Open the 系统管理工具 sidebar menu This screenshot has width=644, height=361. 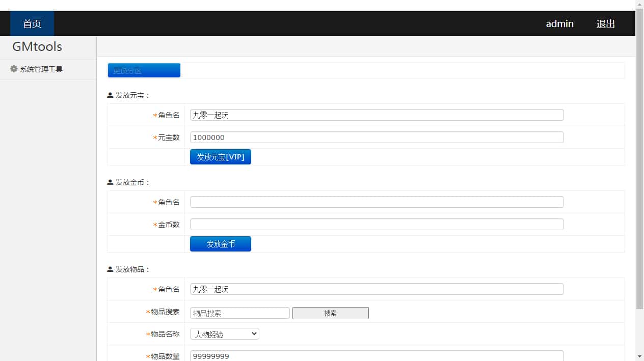[x=41, y=69]
